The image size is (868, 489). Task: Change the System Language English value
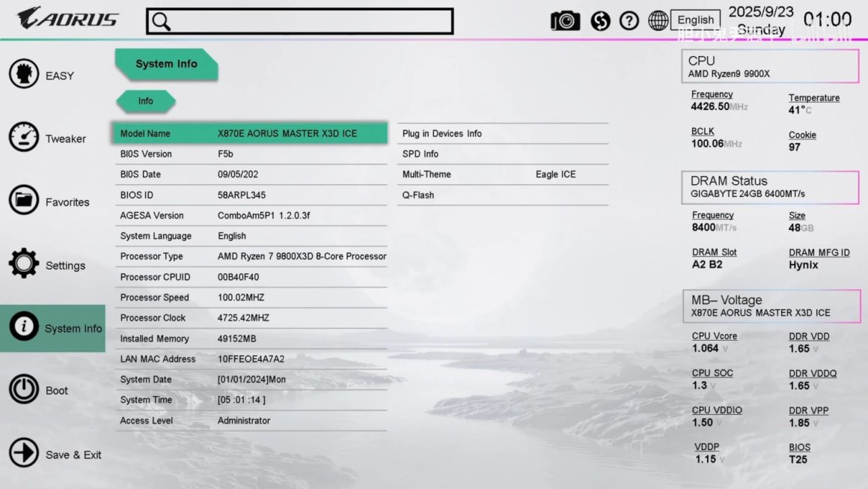pyautogui.click(x=232, y=236)
